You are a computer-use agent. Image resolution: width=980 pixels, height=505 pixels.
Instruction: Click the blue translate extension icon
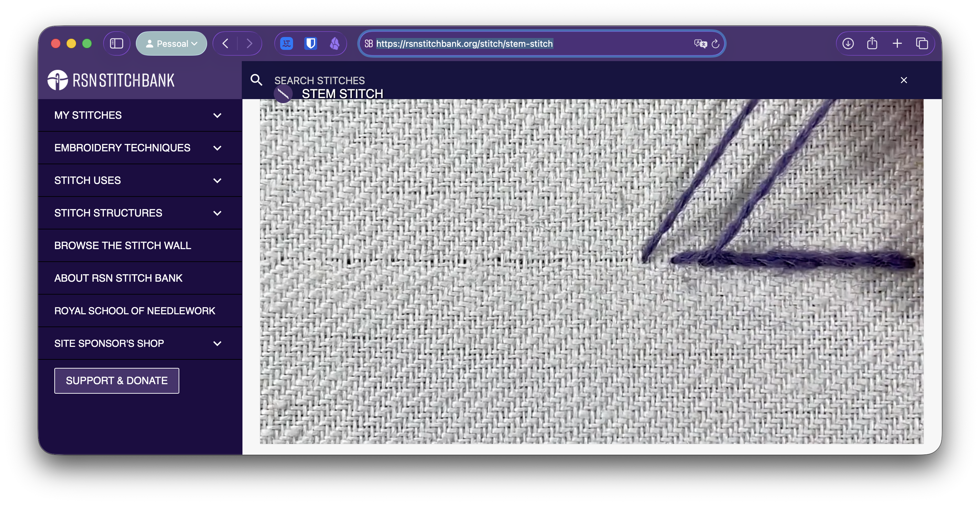pos(287,43)
